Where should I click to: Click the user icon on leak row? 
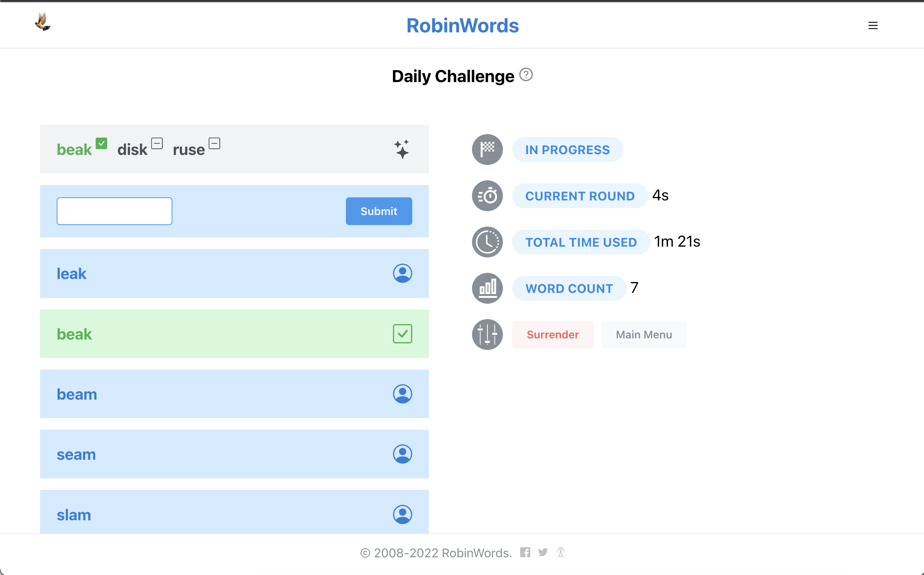(x=402, y=273)
